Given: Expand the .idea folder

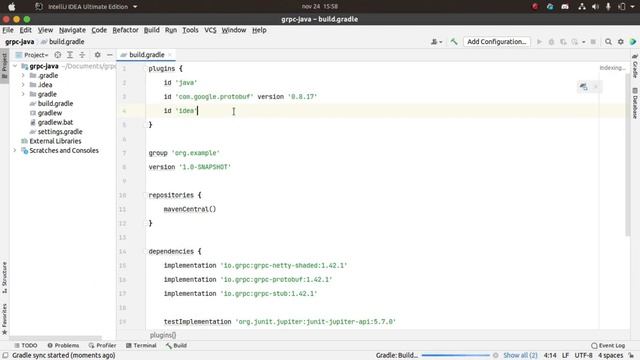Looking at the screenshot, I should [23, 85].
